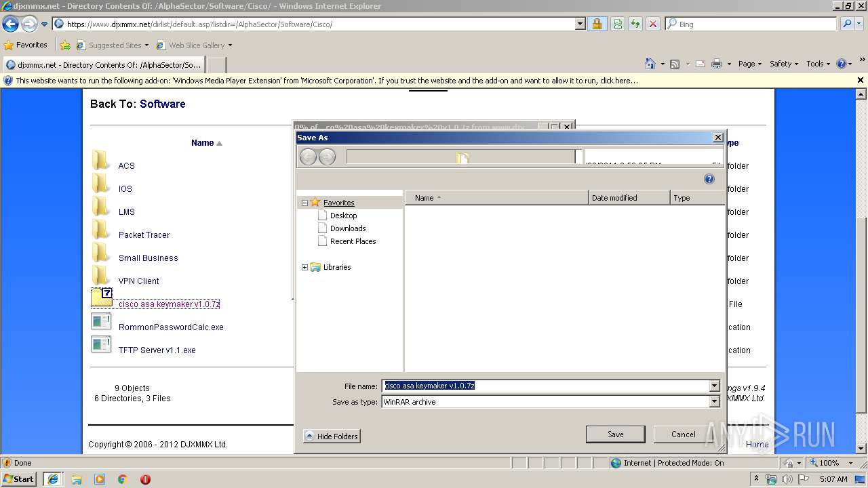Open the Tools menu dropdown

pyautogui.click(x=818, y=64)
